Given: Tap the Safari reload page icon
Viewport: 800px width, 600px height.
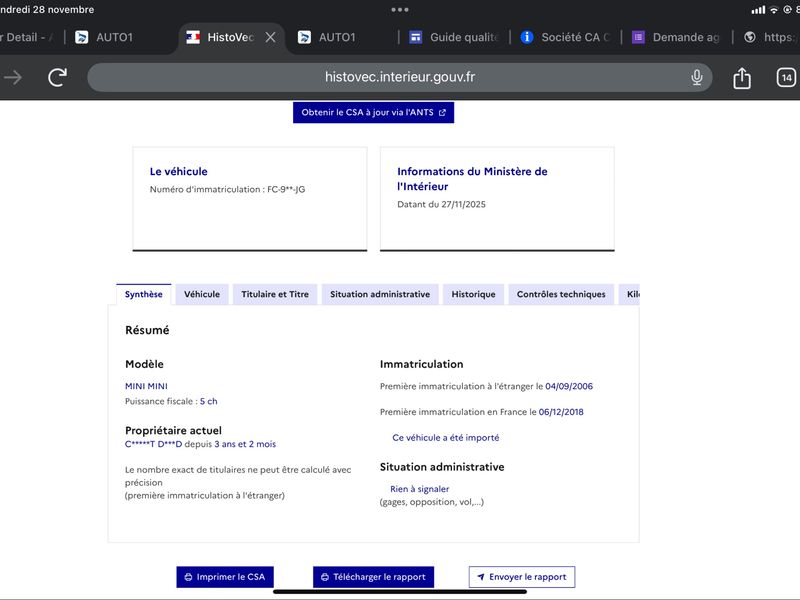Looking at the screenshot, I should [x=58, y=77].
